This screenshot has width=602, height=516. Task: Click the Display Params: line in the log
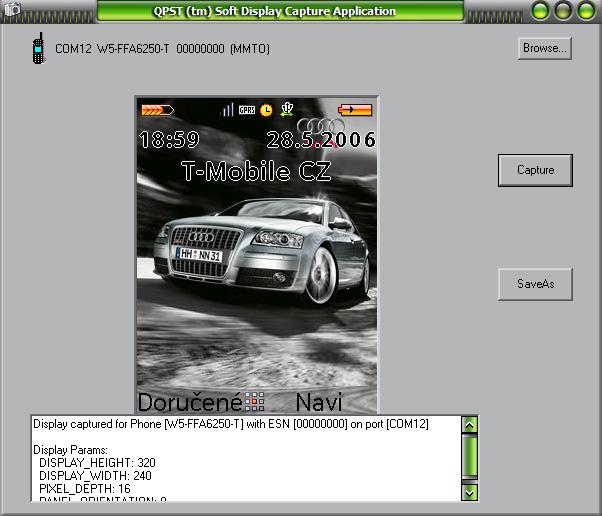tap(70, 450)
